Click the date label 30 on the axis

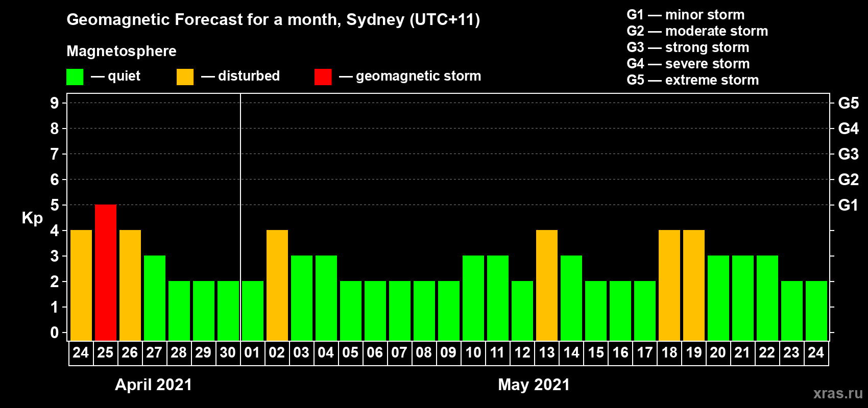point(228,352)
